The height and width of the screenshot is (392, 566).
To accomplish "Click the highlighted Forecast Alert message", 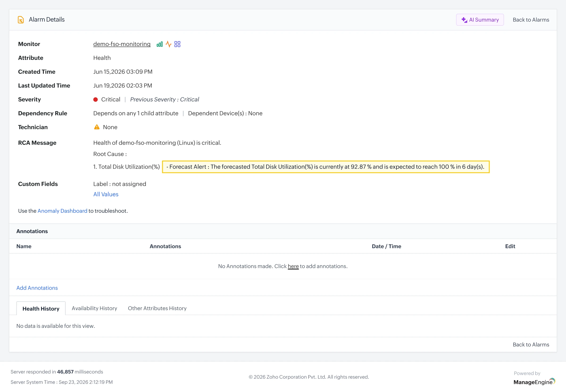I will pyautogui.click(x=326, y=167).
